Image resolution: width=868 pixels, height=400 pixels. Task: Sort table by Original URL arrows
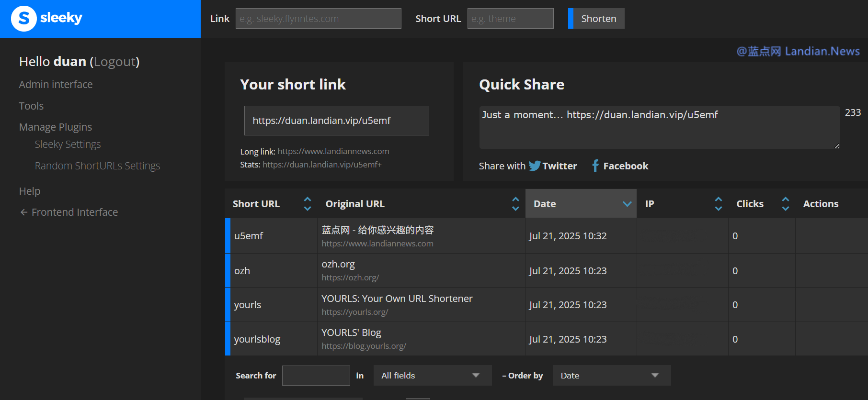(x=515, y=204)
